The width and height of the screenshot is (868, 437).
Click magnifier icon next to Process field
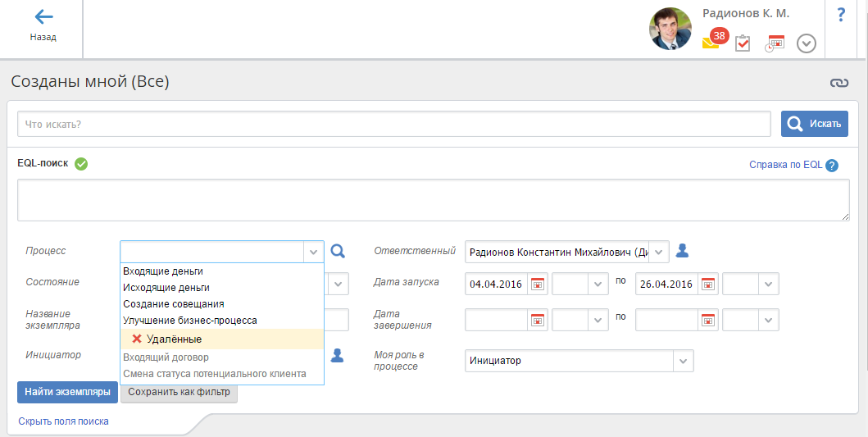338,252
